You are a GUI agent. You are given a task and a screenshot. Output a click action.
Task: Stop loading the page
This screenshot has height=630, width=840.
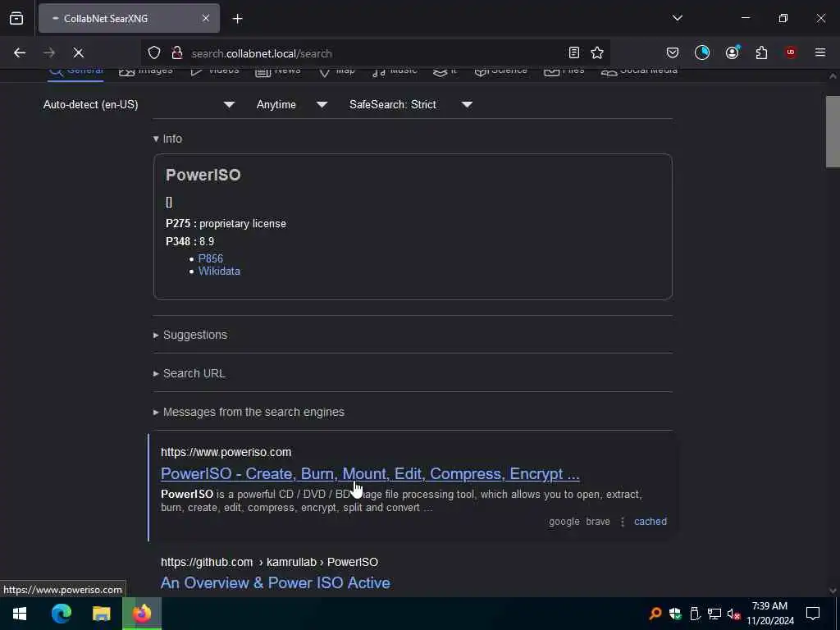pos(78,52)
